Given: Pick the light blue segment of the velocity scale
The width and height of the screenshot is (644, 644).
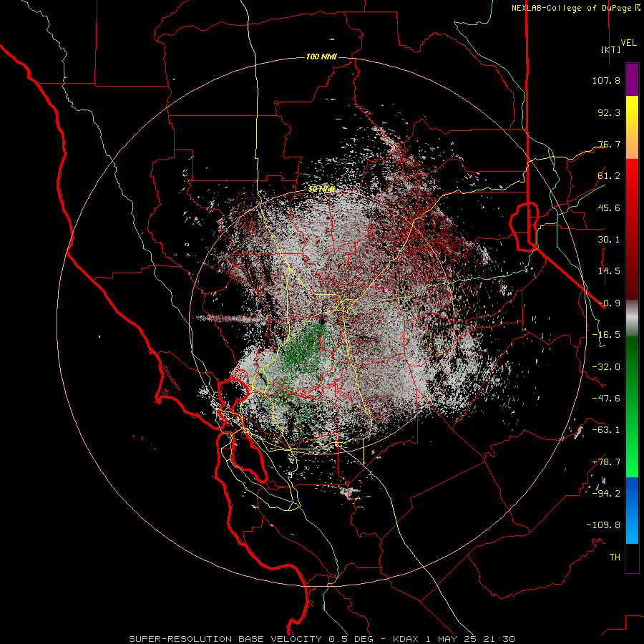Looking at the screenshot, I should pos(632,510).
